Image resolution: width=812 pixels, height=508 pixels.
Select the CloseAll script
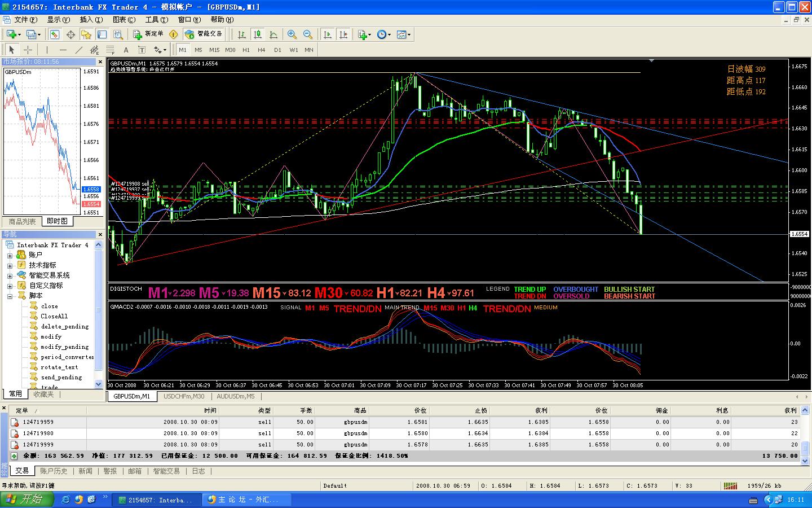[x=54, y=317]
